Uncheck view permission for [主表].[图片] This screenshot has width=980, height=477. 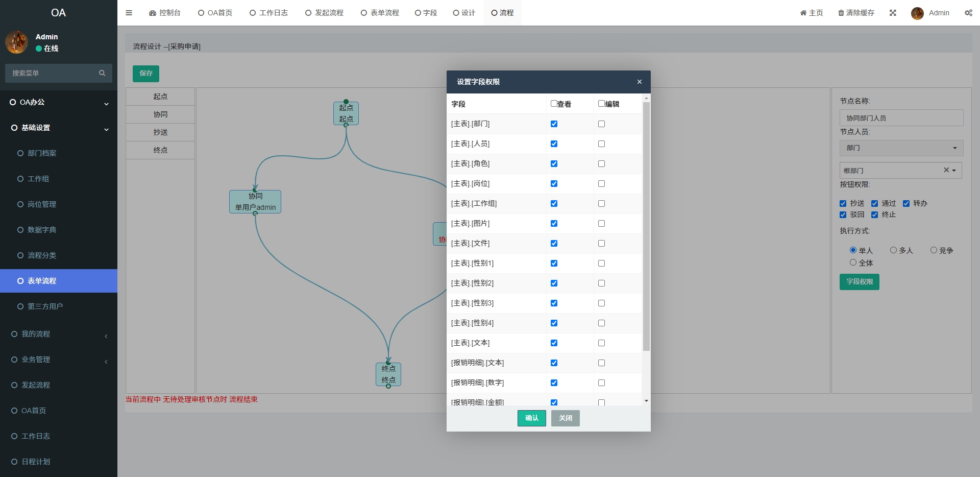(554, 224)
